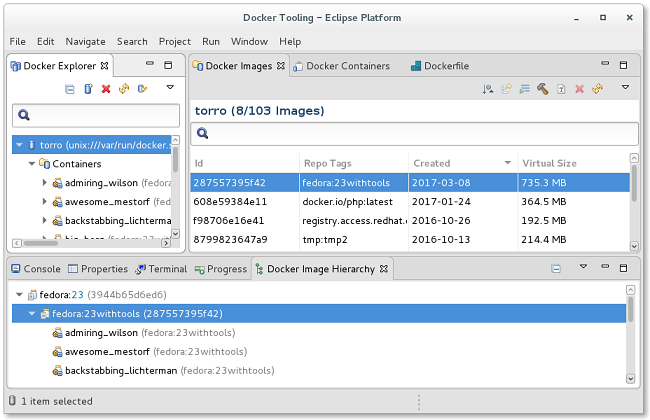Click the add new connection icon
Image resolution: width=650 pixels, height=420 pixels.
coord(88,89)
